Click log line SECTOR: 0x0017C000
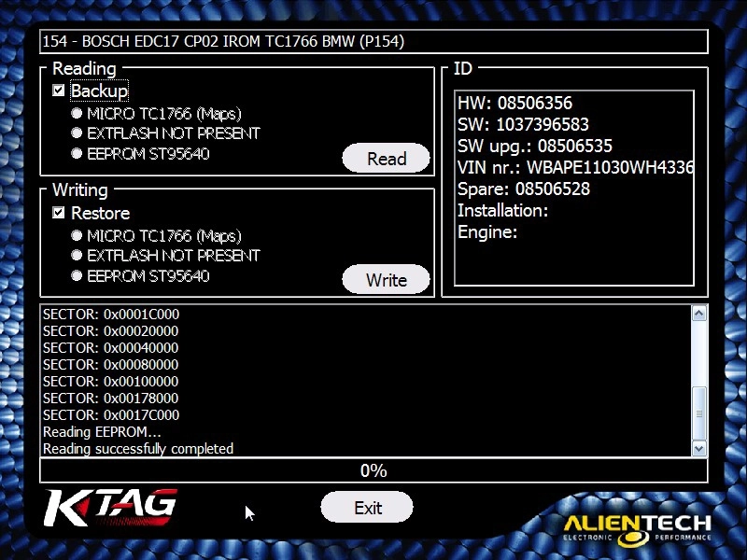The height and width of the screenshot is (560, 747). click(111, 414)
